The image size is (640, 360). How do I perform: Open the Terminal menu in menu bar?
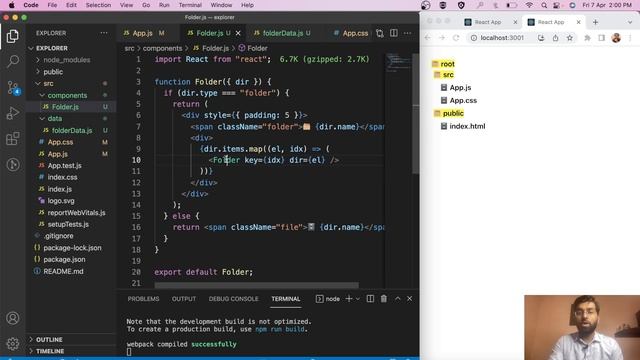(190, 5)
